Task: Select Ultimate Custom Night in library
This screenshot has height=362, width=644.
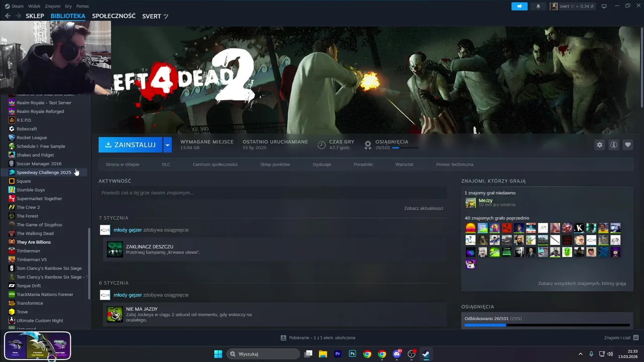Action: [40, 321]
